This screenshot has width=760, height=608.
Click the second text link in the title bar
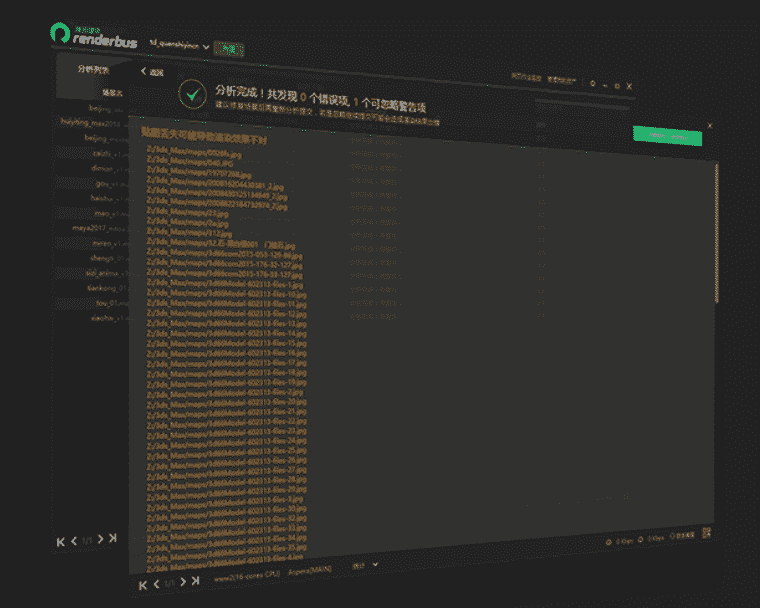[x=561, y=80]
